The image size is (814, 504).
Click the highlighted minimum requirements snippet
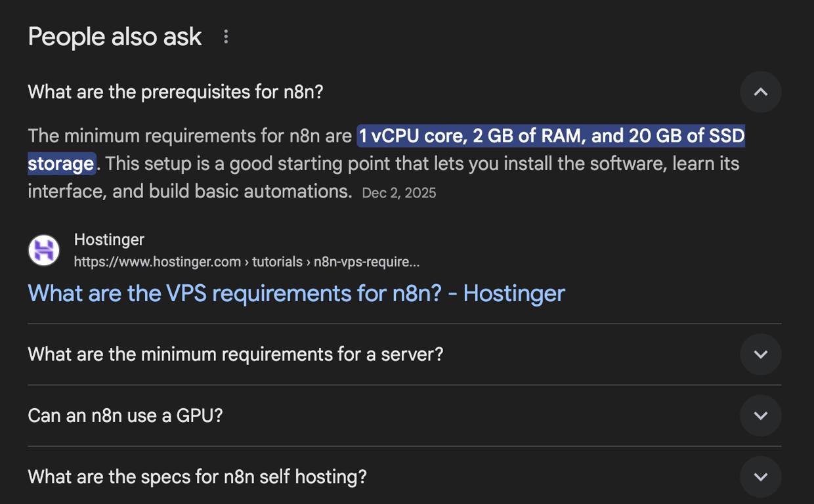point(550,136)
